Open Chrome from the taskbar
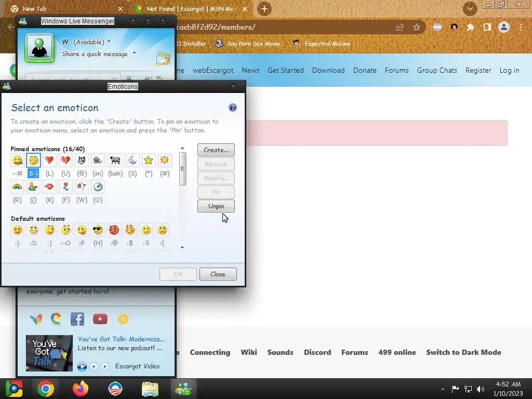532x399 pixels. pyautogui.click(x=46, y=389)
